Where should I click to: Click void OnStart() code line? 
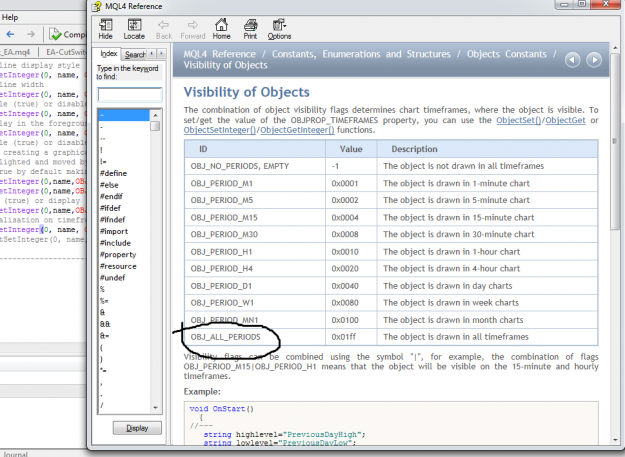point(221,408)
